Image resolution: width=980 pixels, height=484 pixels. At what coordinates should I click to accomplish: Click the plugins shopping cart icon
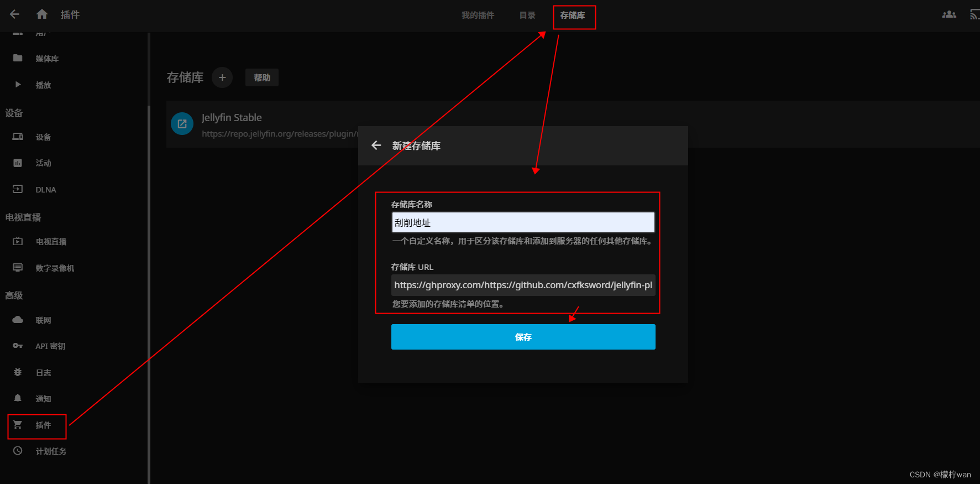(x=18, y=425)
